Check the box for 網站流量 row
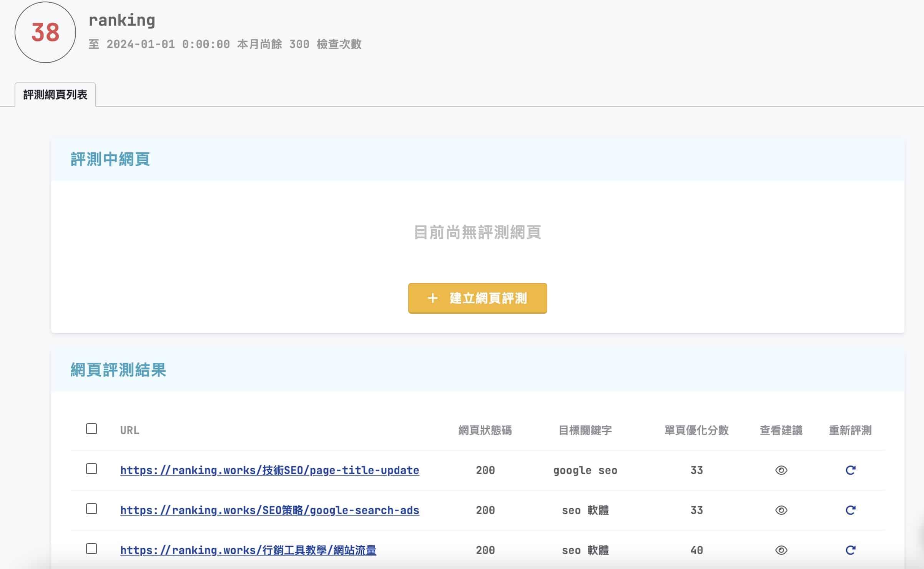Image resolution: width=924 pixels, height=569 pixels. (91, 549)
